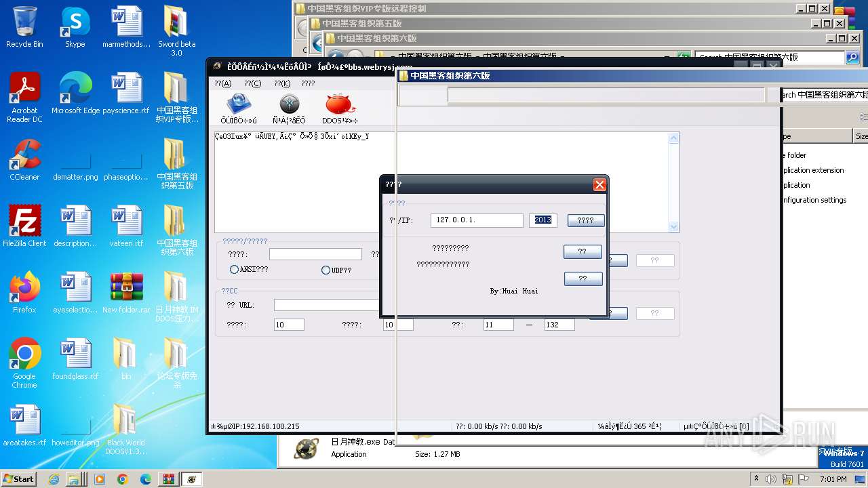Select the Black World DDOSV1.3 folder icon

[126, 430]
